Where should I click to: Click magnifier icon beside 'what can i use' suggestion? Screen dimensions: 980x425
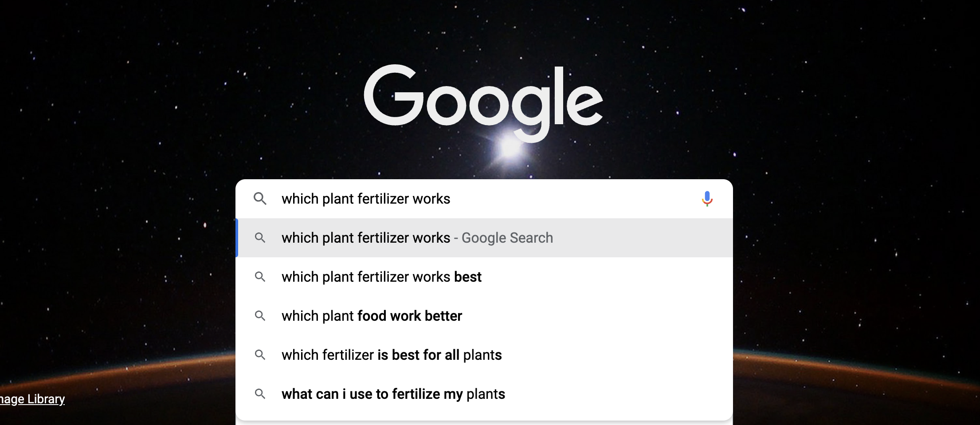coord(260,394)
